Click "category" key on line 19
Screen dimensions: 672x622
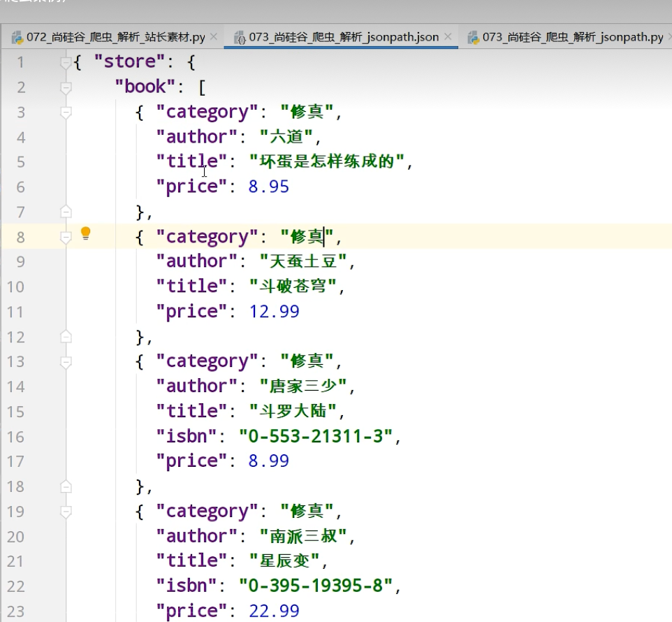click(x=207, y=512)
